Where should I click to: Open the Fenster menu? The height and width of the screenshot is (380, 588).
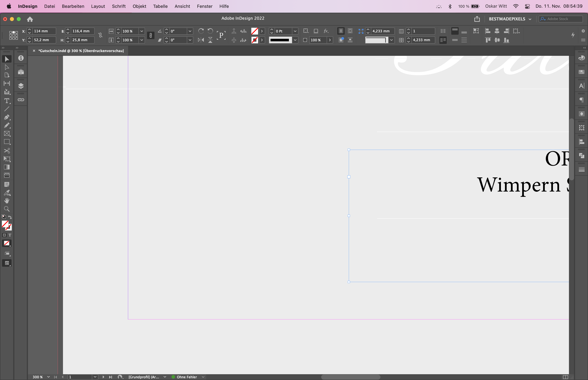click(205, 6)
